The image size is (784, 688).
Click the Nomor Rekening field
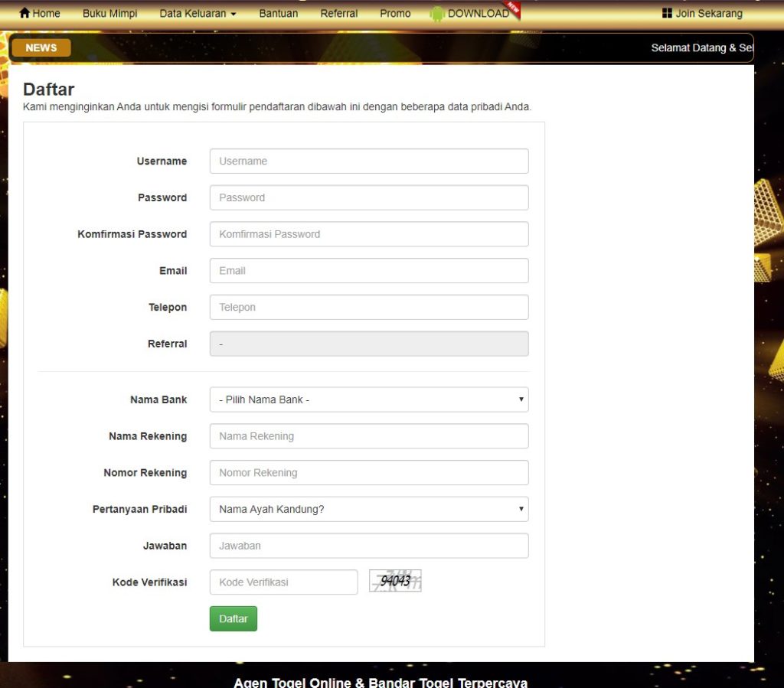(x=369, y=473)
